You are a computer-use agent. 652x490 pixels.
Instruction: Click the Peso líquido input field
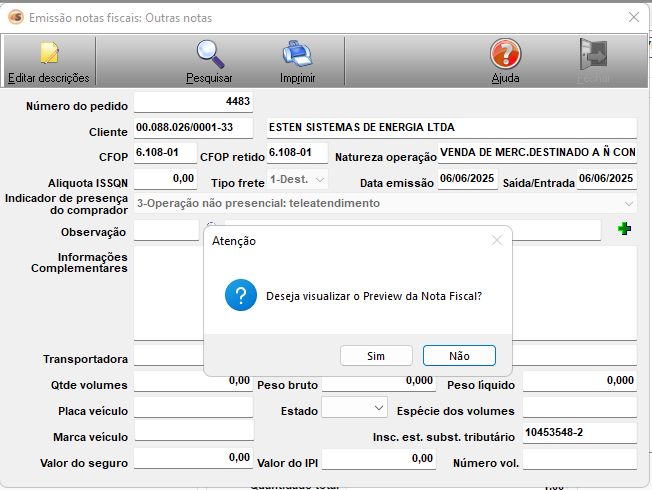click(579, 381)
